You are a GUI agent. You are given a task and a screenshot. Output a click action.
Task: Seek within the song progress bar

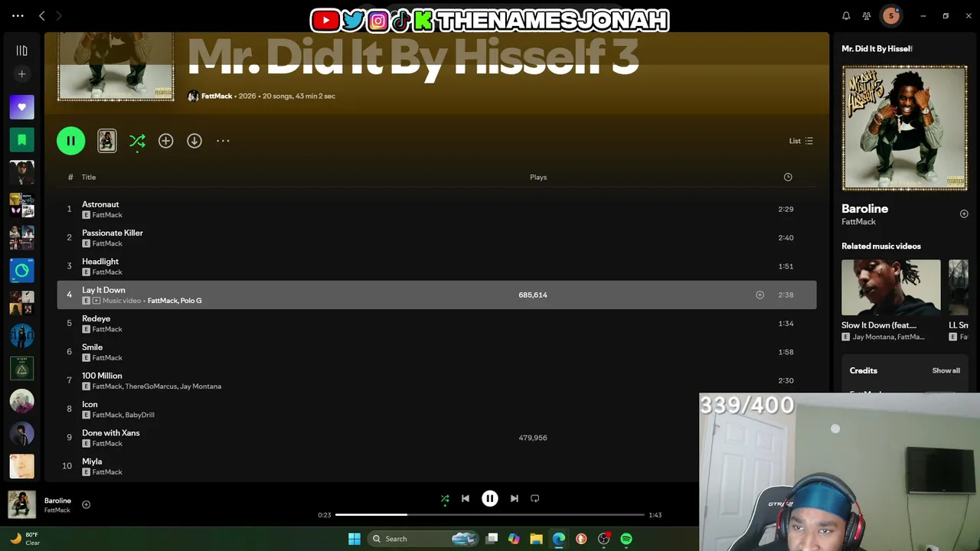coord(490,515)
